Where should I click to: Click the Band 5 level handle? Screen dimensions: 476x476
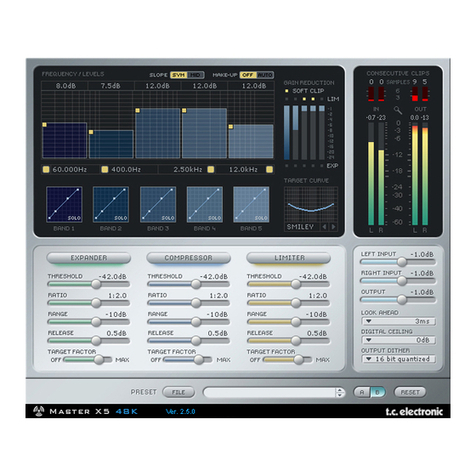(231, 127)
